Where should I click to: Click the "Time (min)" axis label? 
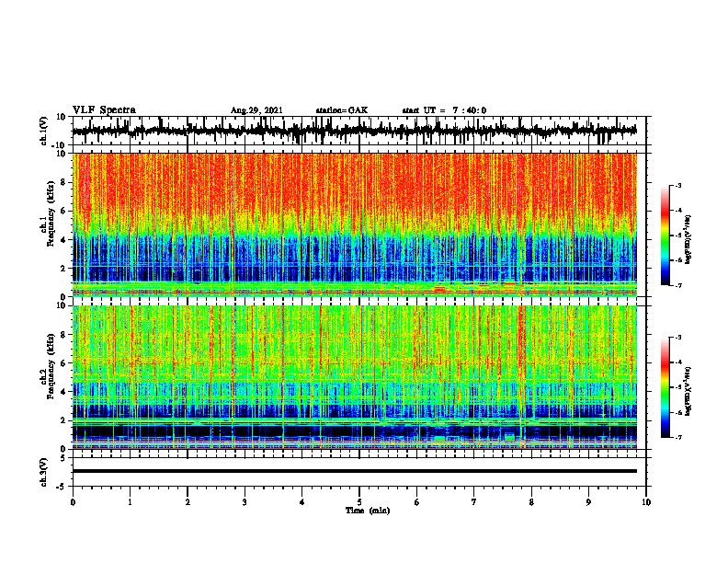point(368,511)
